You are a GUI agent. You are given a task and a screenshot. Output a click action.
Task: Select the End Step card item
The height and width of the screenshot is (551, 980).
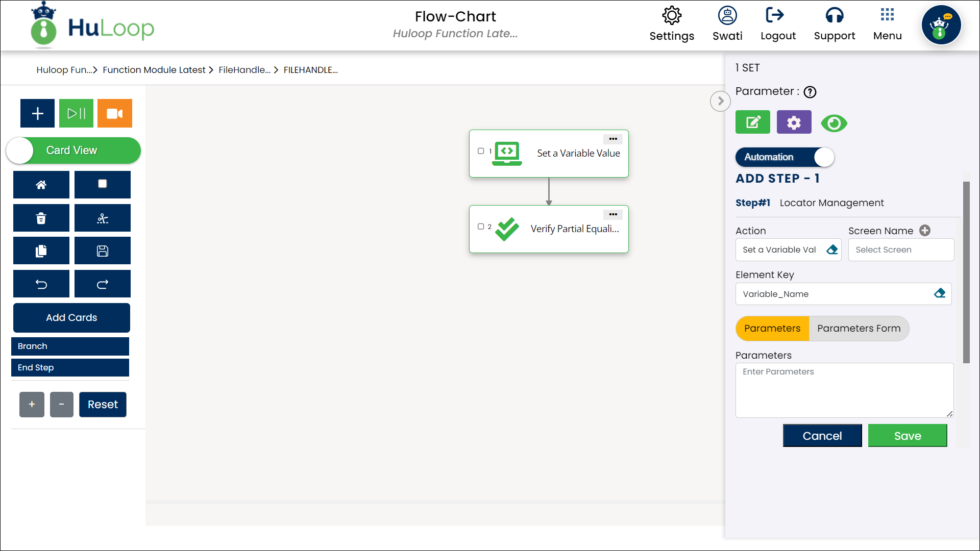70,368
